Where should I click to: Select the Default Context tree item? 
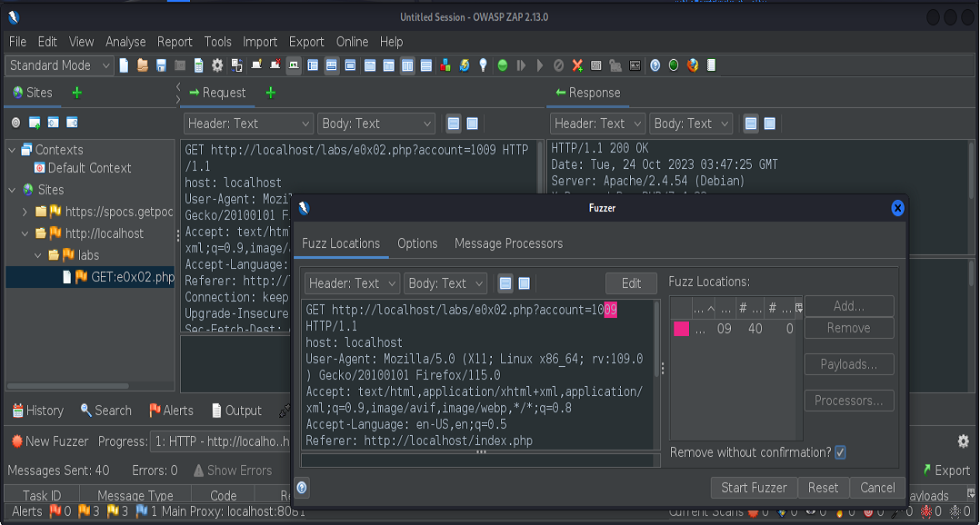click(x=83, y=168)
